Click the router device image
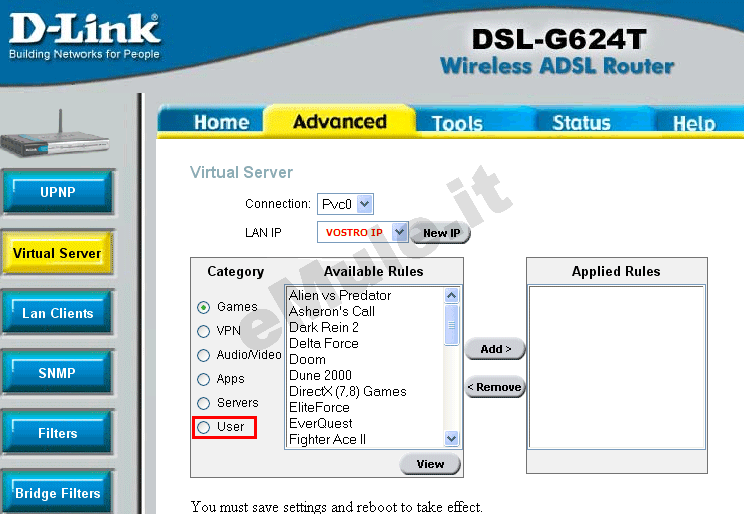The image size is (744, 514). click(55, 135)
